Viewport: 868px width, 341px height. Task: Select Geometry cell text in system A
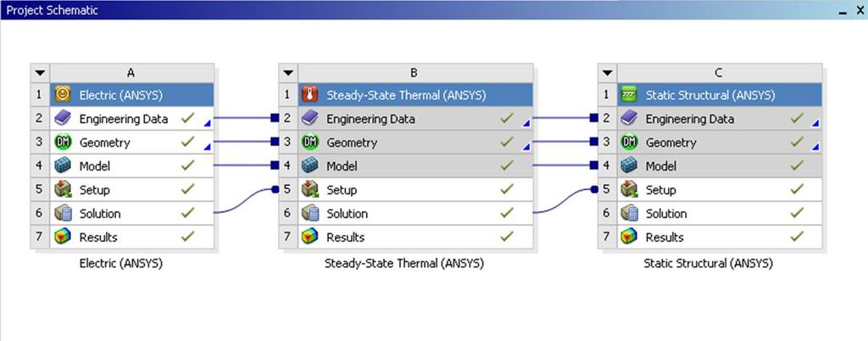click(104, 143)
